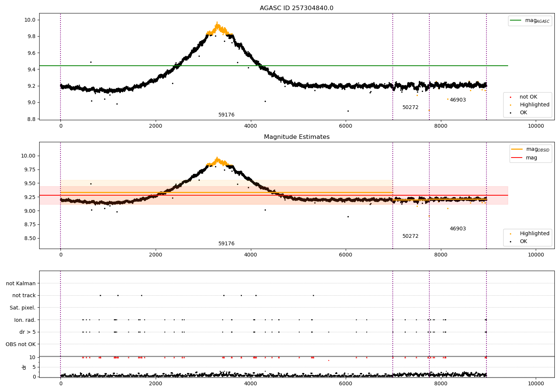Click the 'AGASC ID 257304840.0' plot title

[x=296, y=8]
